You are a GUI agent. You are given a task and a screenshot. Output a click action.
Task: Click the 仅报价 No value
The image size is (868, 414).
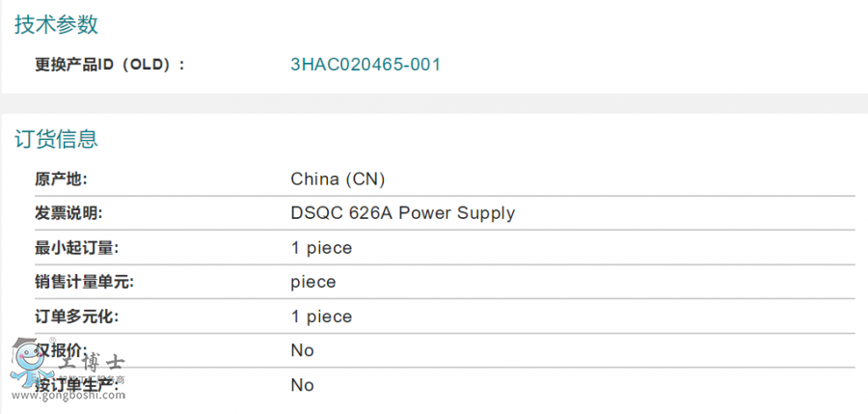coord(302,350)
